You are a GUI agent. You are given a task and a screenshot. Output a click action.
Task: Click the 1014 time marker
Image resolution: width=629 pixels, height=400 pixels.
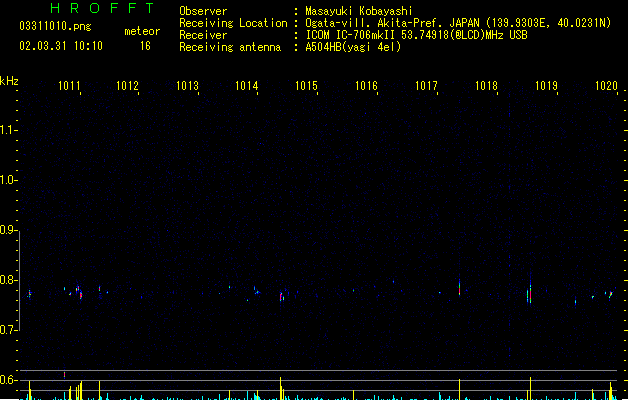[246, 86]
